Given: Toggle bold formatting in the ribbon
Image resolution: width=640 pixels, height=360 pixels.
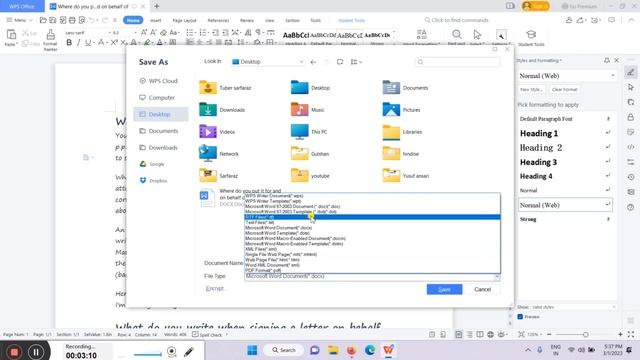Looking at the screenshot, I should pos(69,43).
